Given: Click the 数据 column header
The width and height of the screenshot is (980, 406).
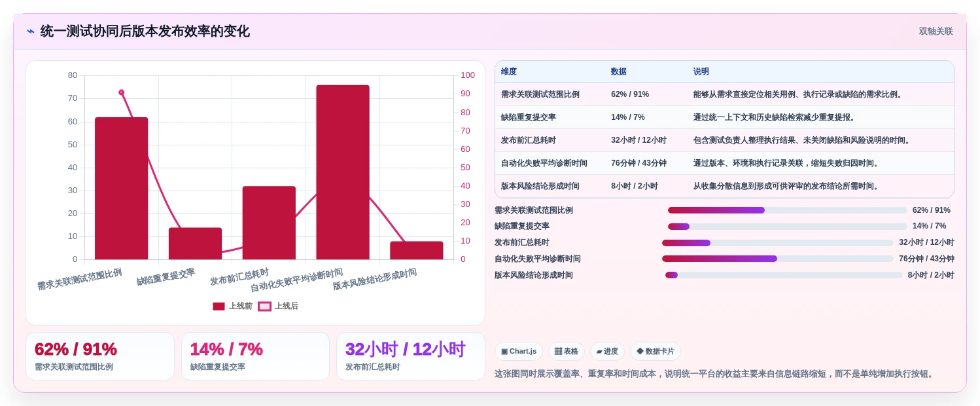Looking at the screenshot, I should 619,72.
